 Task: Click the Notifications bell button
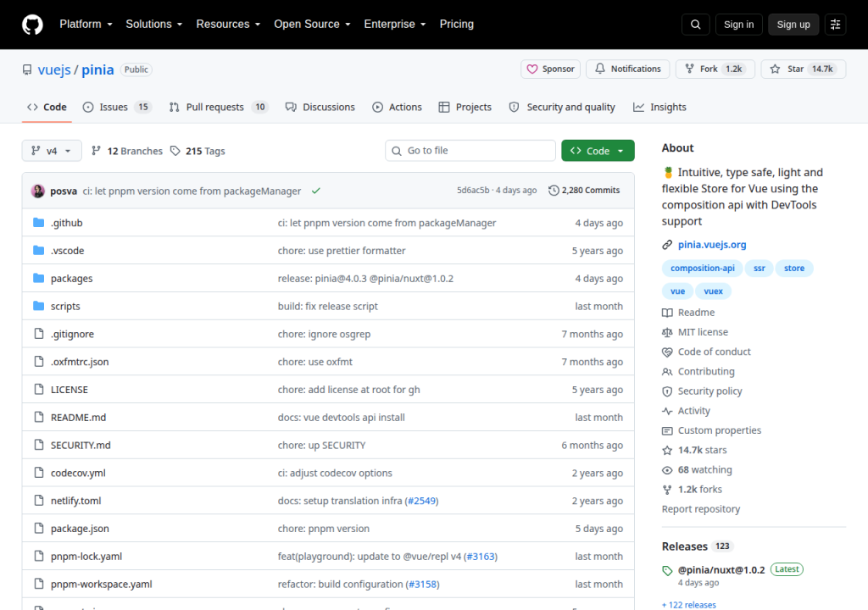[x=628, y=69]
